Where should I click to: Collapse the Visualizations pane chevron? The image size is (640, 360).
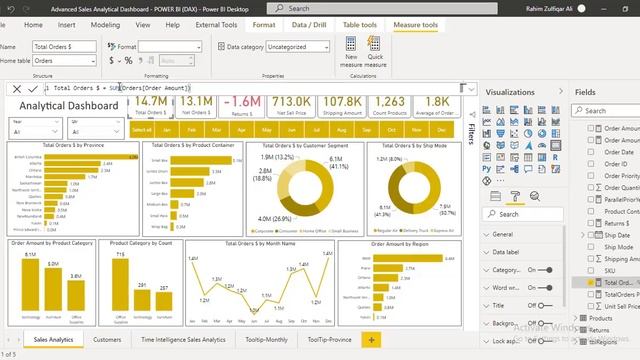tap(561, 91)
